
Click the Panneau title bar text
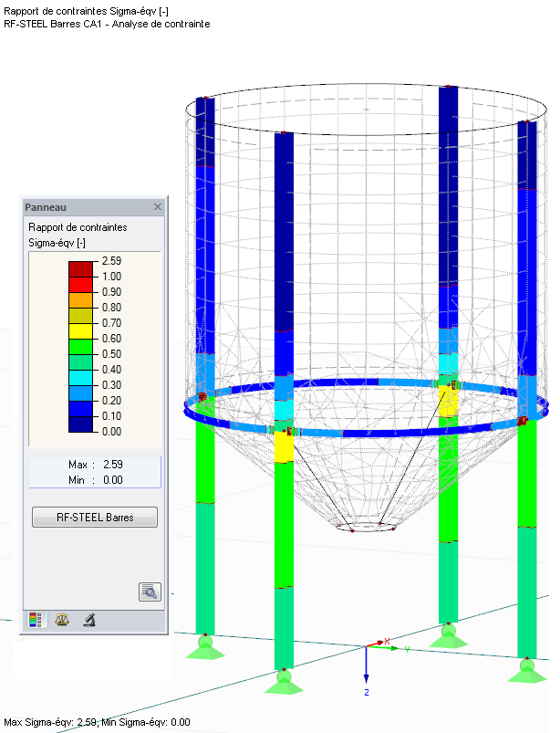point(46,207)
